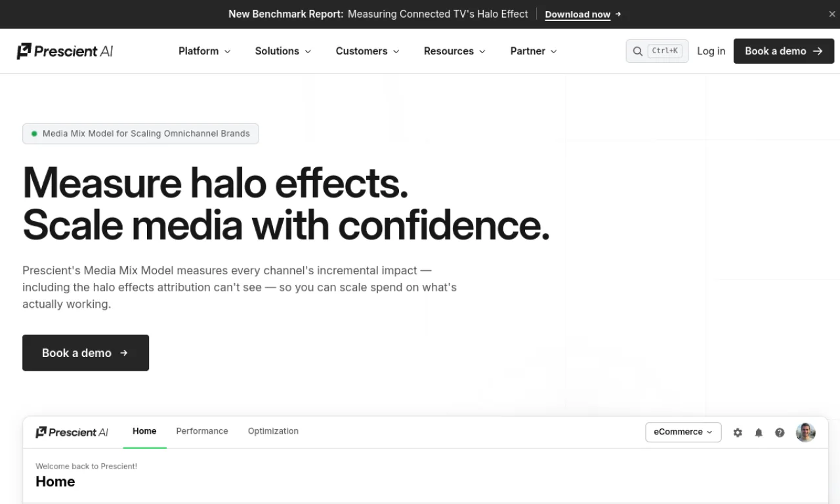Click Download now in top banner
This screenshot has width=840, height=504.
point(583,14)
